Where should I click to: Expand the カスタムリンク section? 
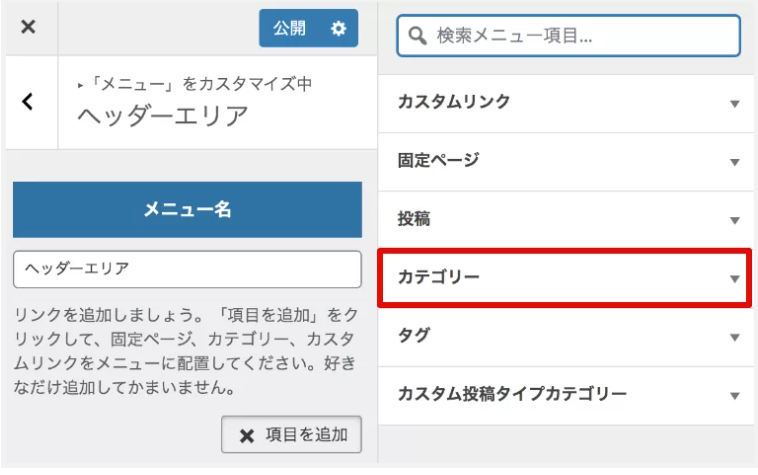pyautogui.click(x=565, y=102)
